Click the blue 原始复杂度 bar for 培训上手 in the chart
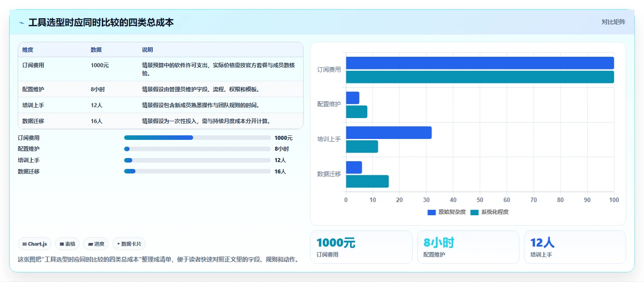This screenshot has width=644, height=282. tap(389, 133)
